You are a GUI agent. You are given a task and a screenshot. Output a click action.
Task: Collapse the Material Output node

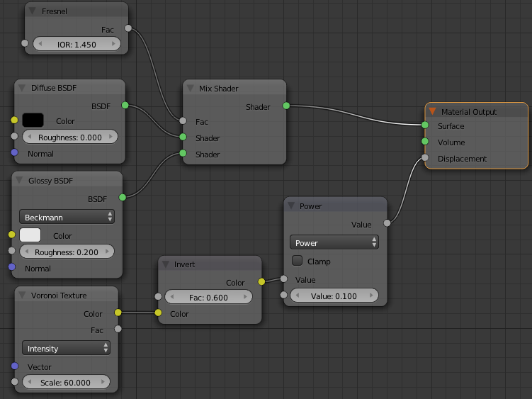(432, 111)
